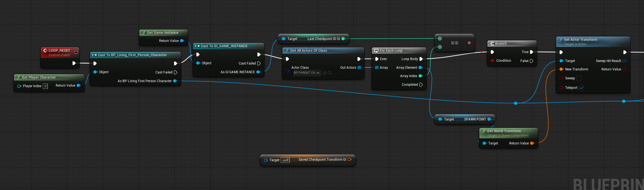Click the As BP Living First Person Character pin
This screenshot has height=190, width=644.
[175, 81]
